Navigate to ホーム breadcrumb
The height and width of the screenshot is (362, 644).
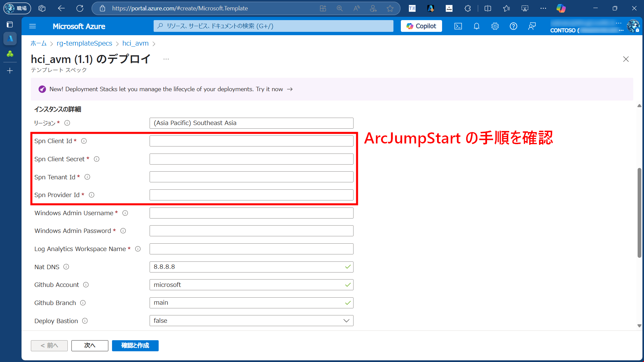click(38, 43)
